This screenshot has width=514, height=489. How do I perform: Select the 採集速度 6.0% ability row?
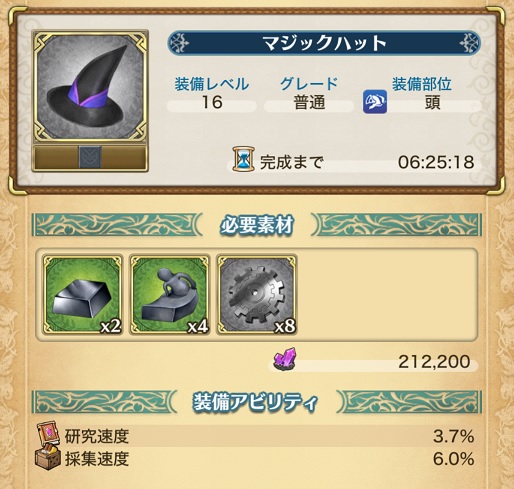257,459
